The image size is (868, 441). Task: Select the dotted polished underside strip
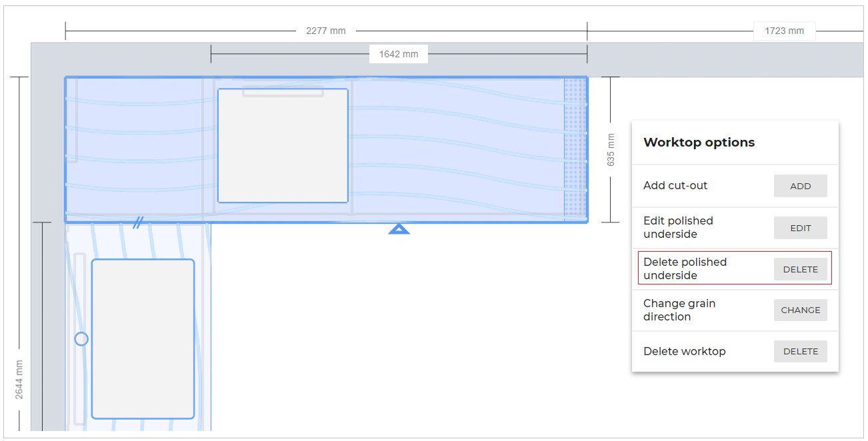click(x=575, y=149)
